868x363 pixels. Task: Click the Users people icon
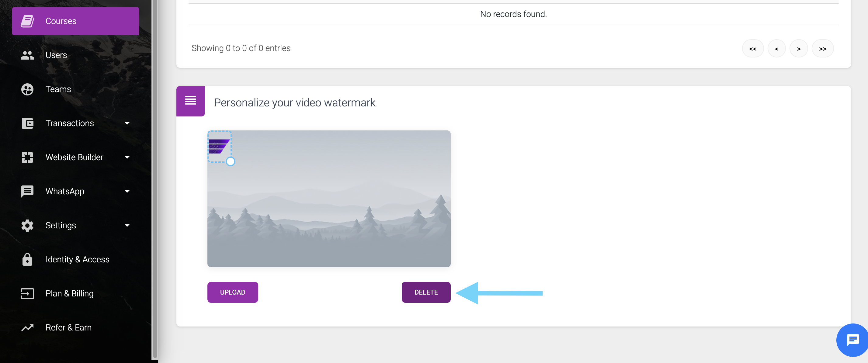click(x=27, y=55)
